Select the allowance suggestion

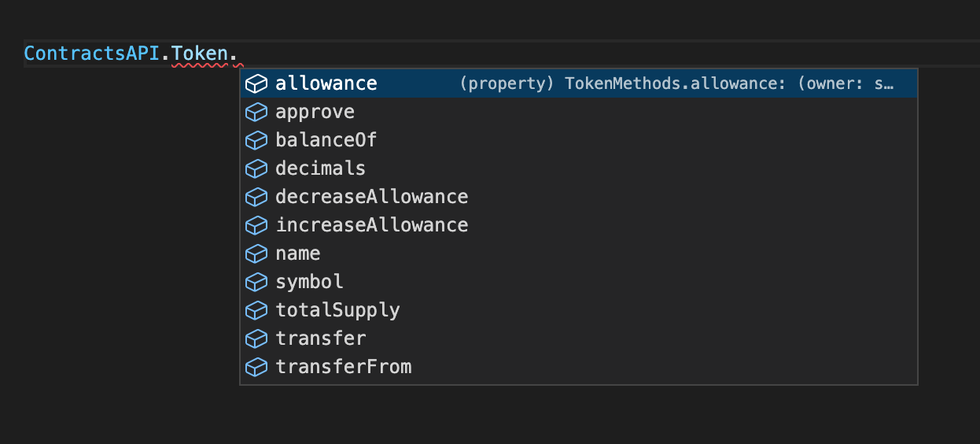(x=579, y=83)
